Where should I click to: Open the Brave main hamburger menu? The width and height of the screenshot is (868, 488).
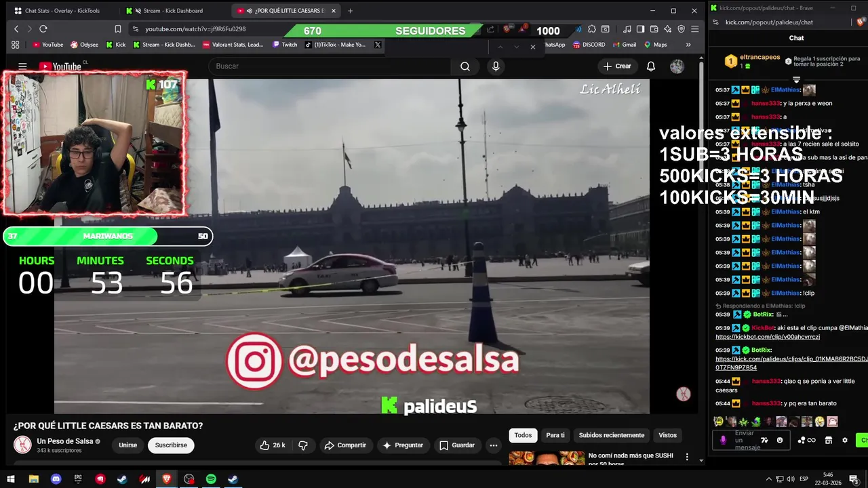coord(694,29)
